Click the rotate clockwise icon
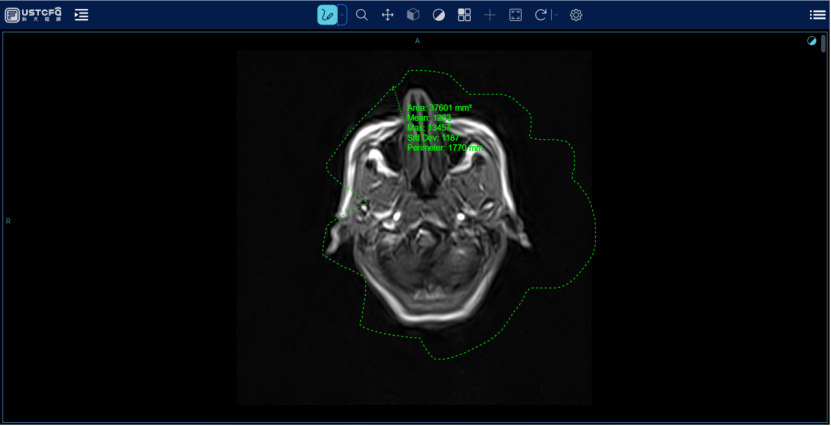This screenshot has width=831, height=426. pos(541,15)
